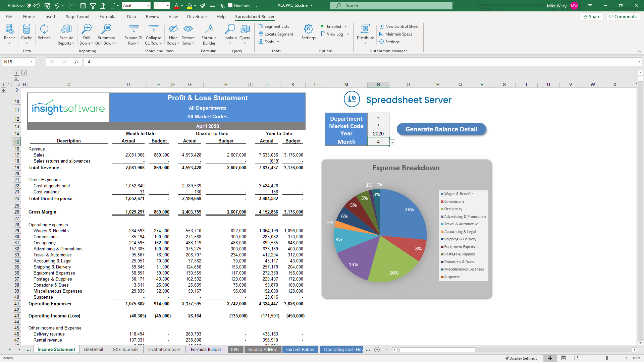Apply the yellow fill color swatch
The height and width of the screenshot is (362, 644).
[x=190, y=6]
